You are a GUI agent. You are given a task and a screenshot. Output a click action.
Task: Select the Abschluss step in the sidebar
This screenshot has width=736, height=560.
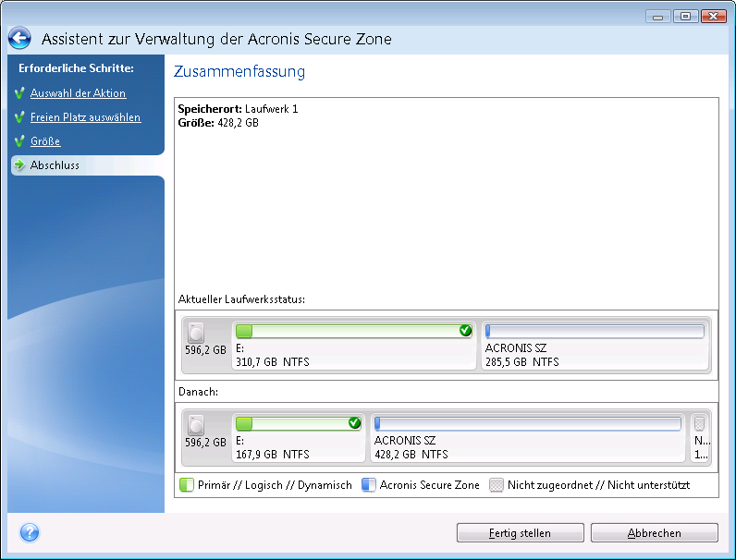click(55, 165)
